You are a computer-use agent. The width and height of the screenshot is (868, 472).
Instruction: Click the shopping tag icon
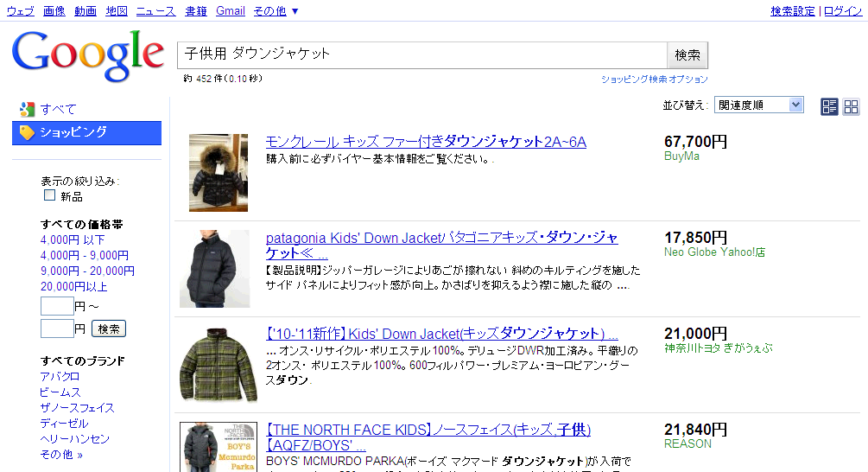point(27,132)
